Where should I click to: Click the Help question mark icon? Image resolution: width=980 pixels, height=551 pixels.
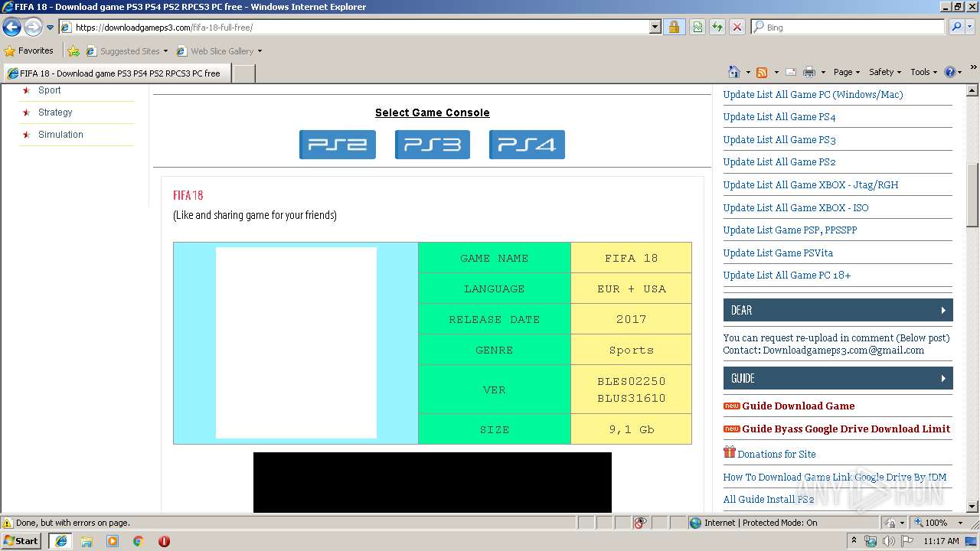click(x=950, y=72)
